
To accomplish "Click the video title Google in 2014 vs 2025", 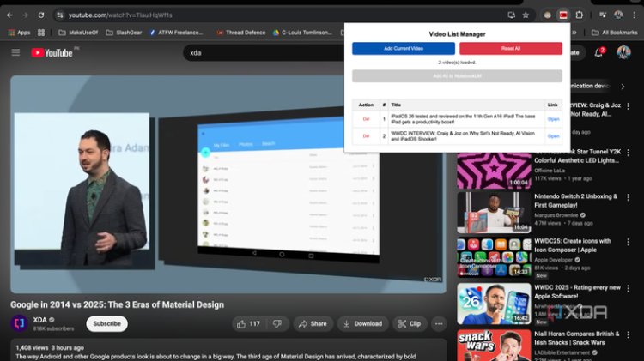I will (117, 304).
